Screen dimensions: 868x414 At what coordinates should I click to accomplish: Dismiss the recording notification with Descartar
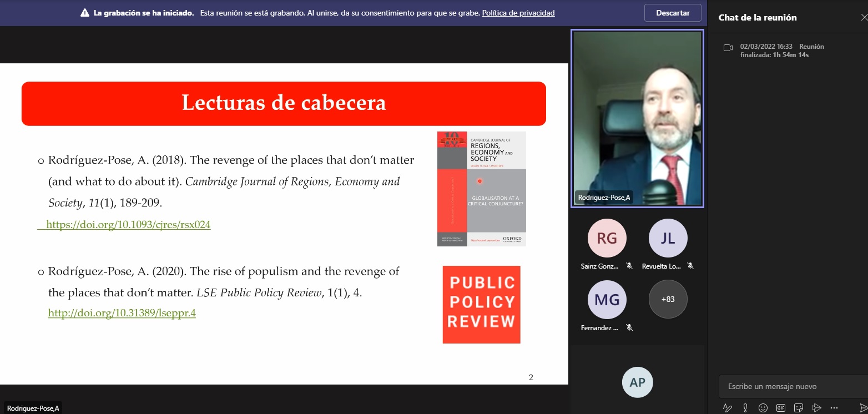click(x=673, y=13)
